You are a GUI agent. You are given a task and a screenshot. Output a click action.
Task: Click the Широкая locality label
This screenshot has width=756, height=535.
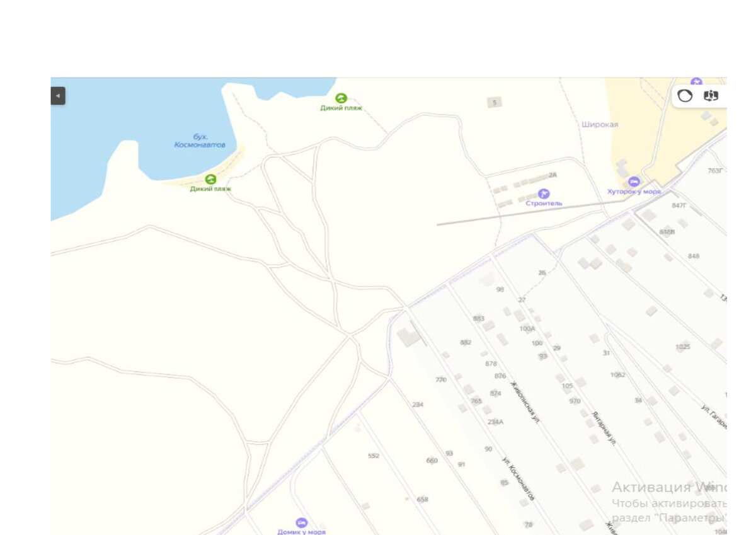(600, 124)
